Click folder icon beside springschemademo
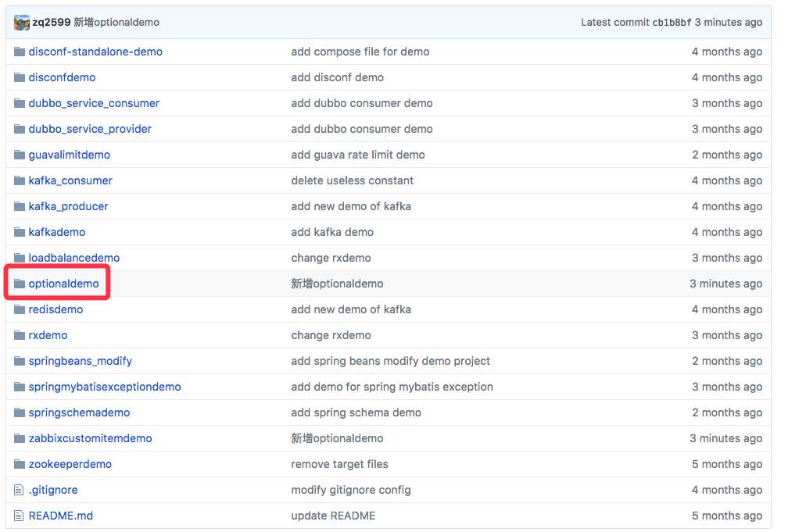The image size is (788, 532). [20, 412]
